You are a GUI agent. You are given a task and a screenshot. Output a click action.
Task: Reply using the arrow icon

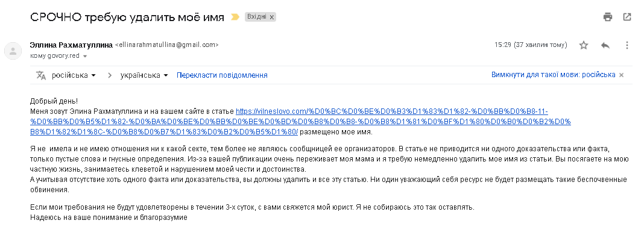[605, 45]
